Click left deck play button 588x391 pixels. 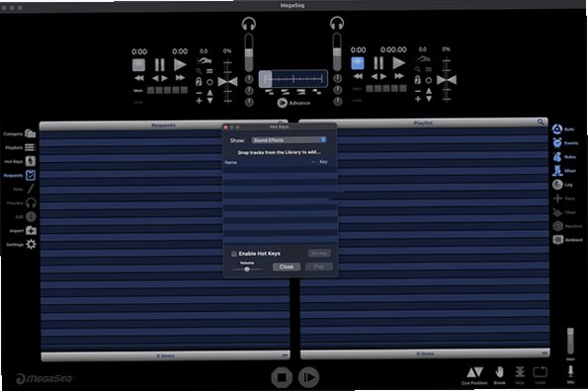click(180, 64)
